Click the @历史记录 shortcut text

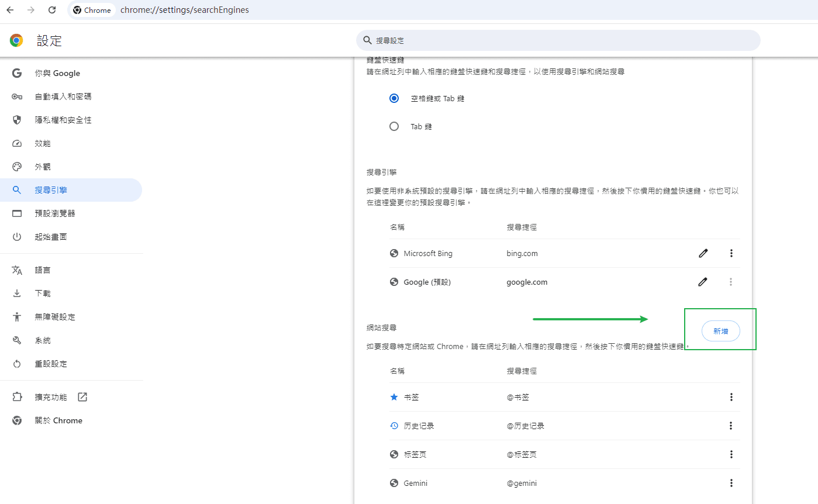[525, 426]
